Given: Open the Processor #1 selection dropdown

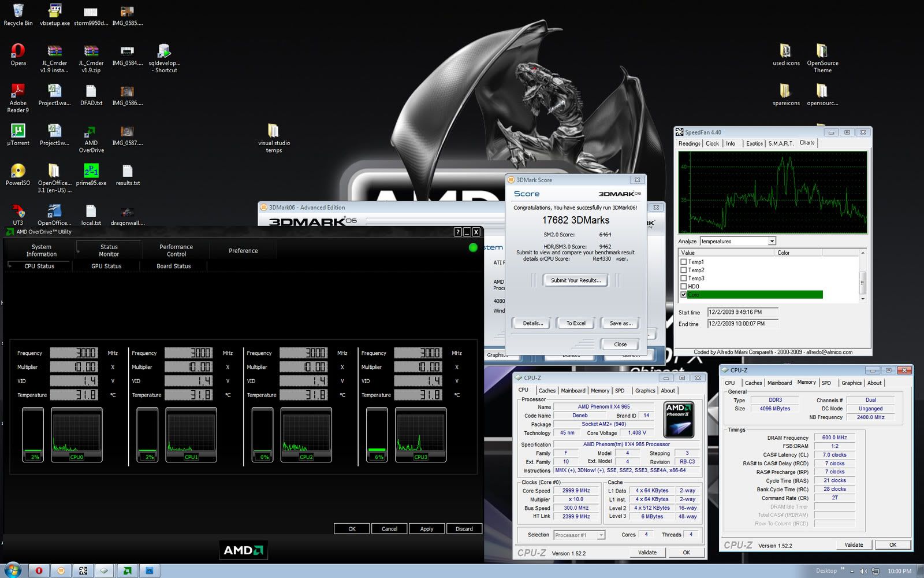Looking at the screenshot, I should coord(601,535).
